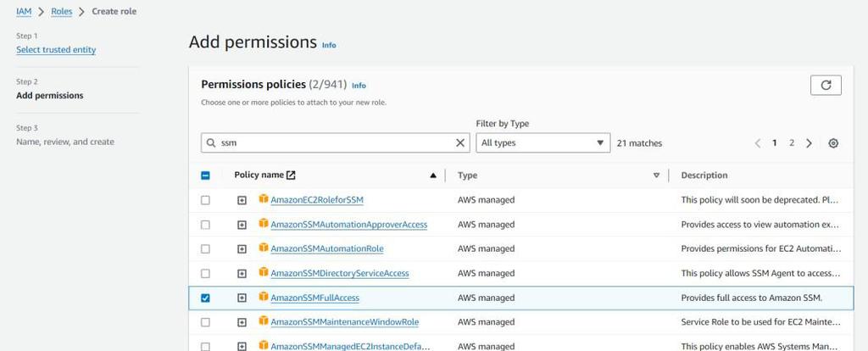This screenshot has width=868, height=351.
Task: Open the Filter by Type dropdown
Action: point(542,143)
